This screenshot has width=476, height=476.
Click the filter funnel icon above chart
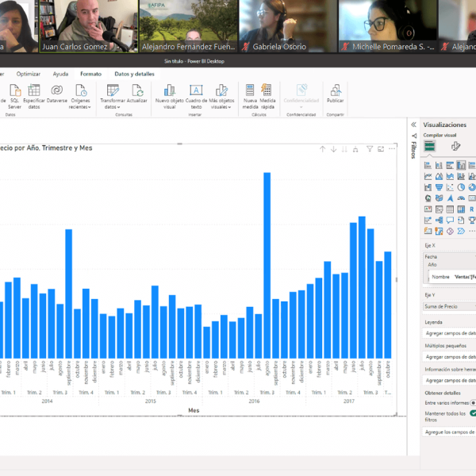370,148
